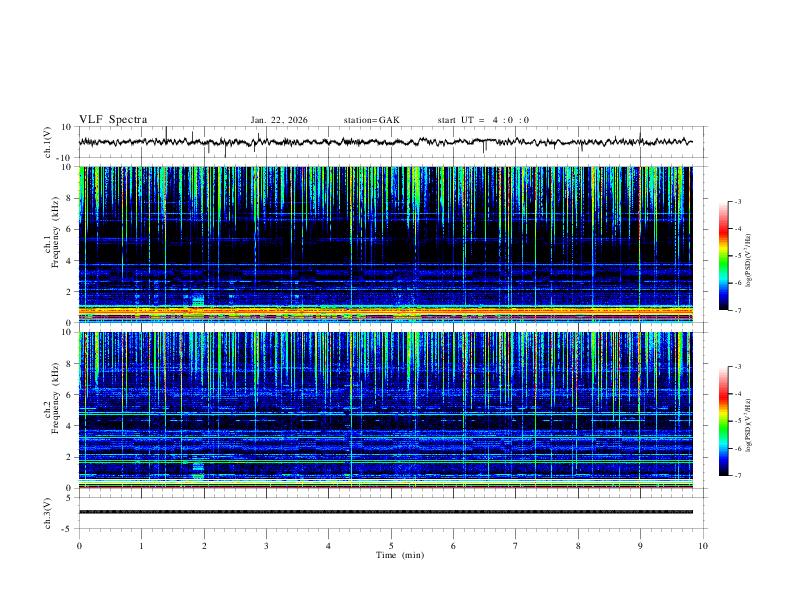792x612 pixels.
Task: Click the "4" kHz tick on ch.1 frequency axis
Action: point(69,261)
